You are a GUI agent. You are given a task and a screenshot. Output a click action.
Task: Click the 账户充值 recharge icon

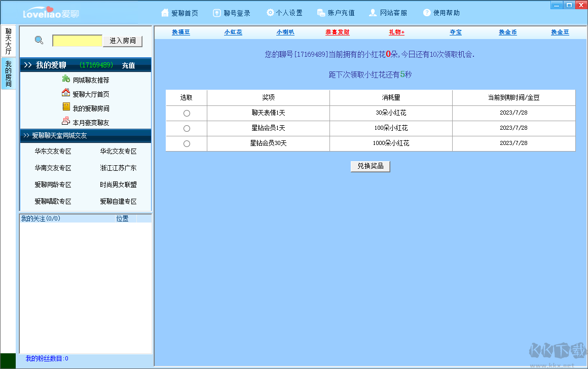[321, 13]
